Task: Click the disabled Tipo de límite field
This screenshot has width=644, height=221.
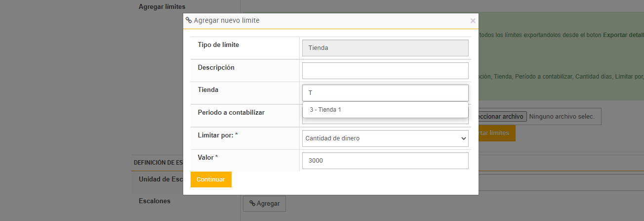Action: pyautogui.click(x=385, y=48)
